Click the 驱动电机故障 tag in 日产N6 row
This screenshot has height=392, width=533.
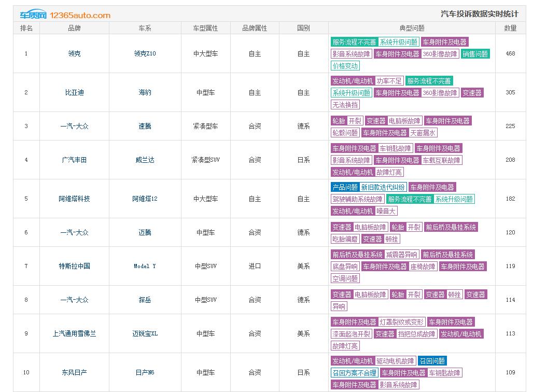click(395, 361)
